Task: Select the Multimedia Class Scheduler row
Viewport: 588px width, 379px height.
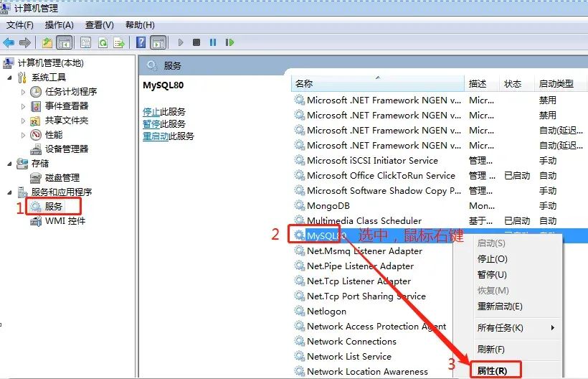Action: (440, 220)
